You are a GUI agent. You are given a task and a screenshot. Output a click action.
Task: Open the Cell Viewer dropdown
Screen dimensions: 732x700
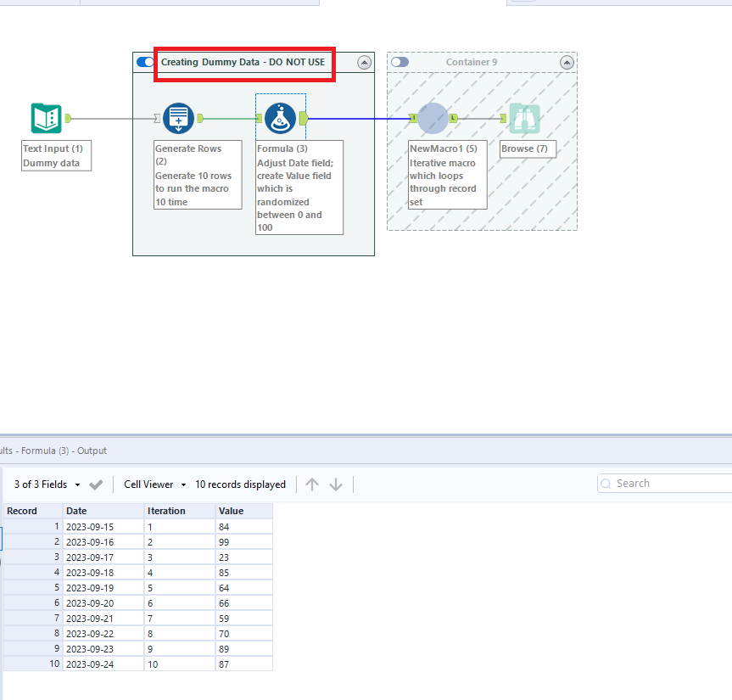153,484
